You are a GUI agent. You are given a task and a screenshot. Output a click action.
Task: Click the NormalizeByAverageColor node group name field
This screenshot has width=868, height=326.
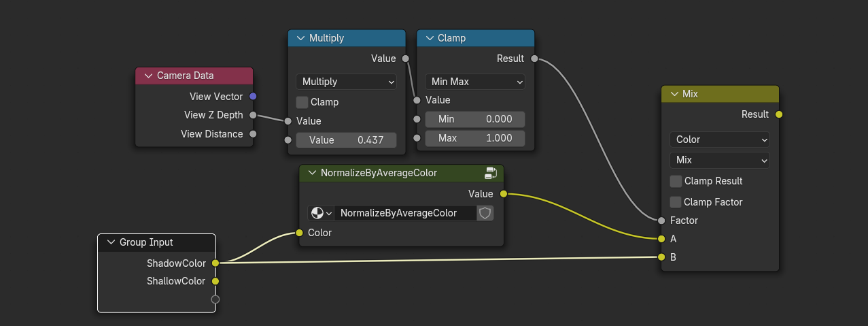[404, 213]
